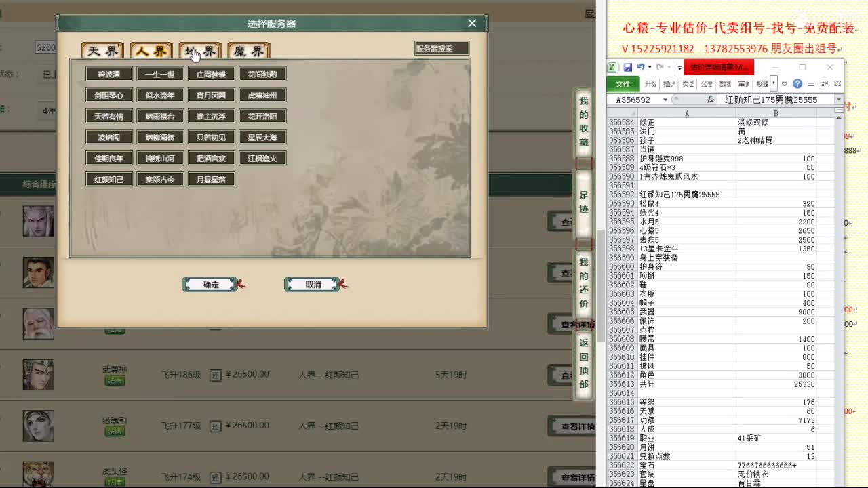Image resolution: width=868 pixels, height=488 pixels.
Task: Click the 还 bargain icon for 虎头怪
Action: point(215,476)
